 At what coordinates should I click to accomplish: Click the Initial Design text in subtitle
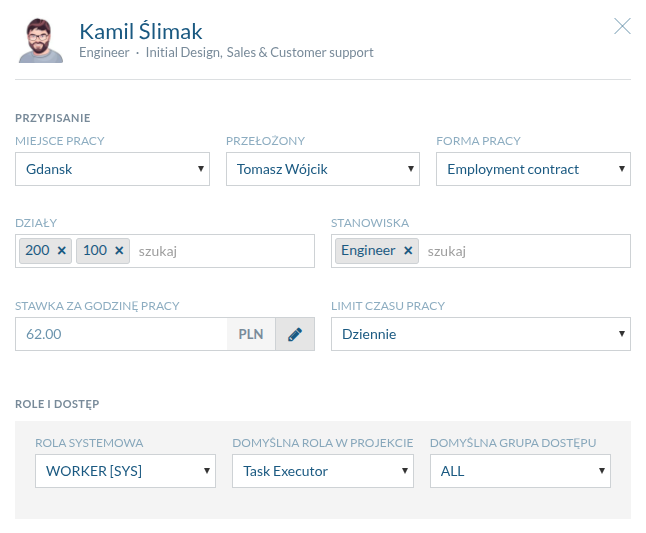coord(184,53)
